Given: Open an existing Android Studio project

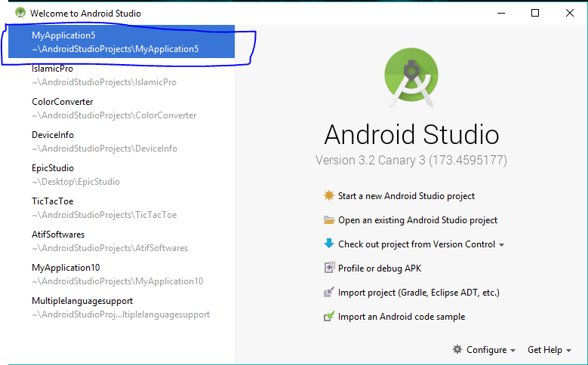Looking at the screenshot, I should pyautogui.click(x=417, y=220).
